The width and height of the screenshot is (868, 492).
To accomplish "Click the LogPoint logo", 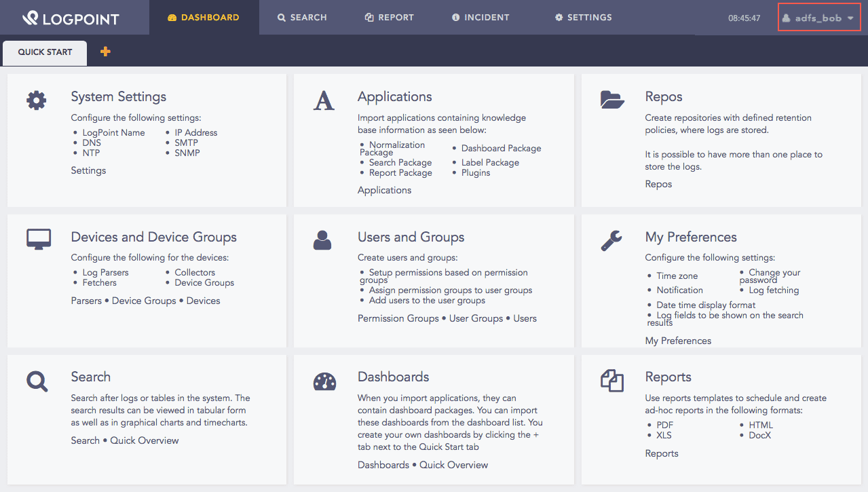I will 71,18.
